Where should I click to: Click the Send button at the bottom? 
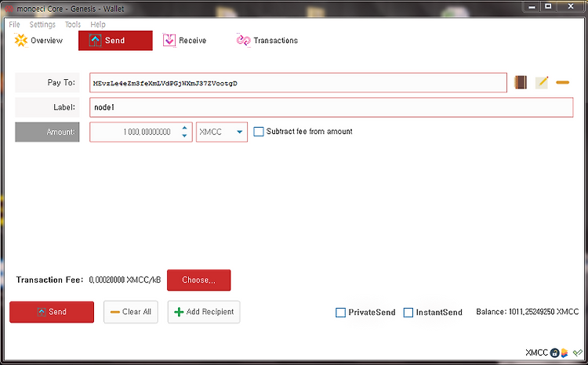pyautogui.click(x=52, y=312)
